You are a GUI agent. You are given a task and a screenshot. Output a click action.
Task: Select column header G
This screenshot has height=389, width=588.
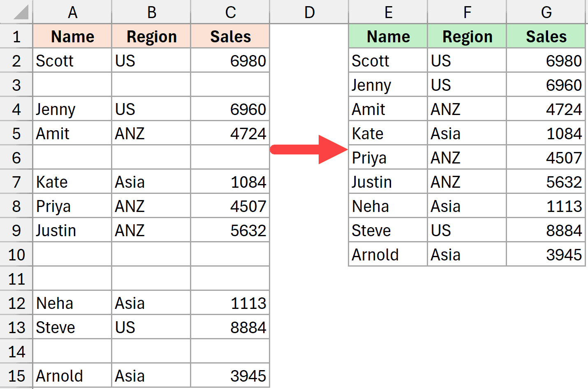(546, 12)
